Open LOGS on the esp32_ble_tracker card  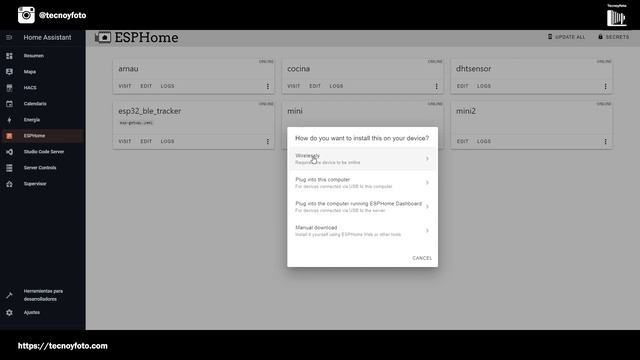coord(167,142)
